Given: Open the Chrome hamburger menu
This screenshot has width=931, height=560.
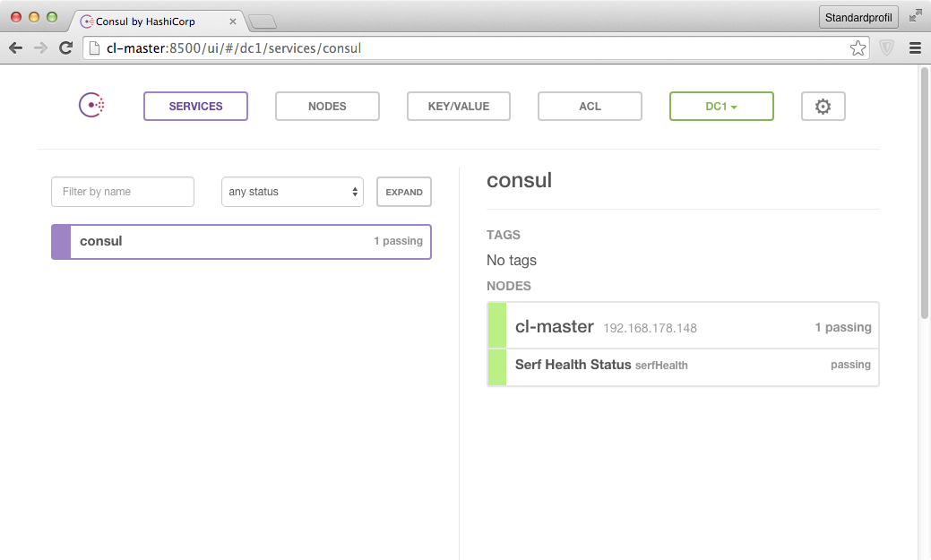Looking at the screenshot, I should (x=915, y=48).
